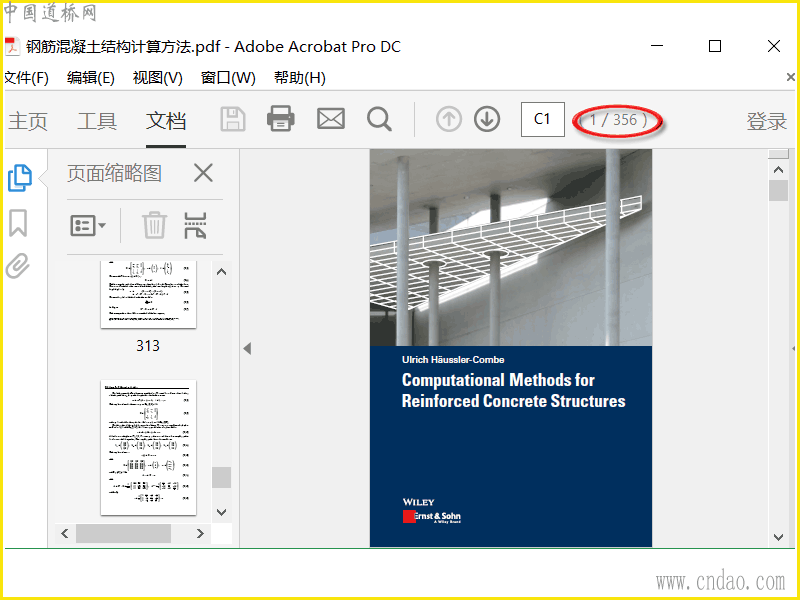Switch to the 工具 tab

[97, 121]
